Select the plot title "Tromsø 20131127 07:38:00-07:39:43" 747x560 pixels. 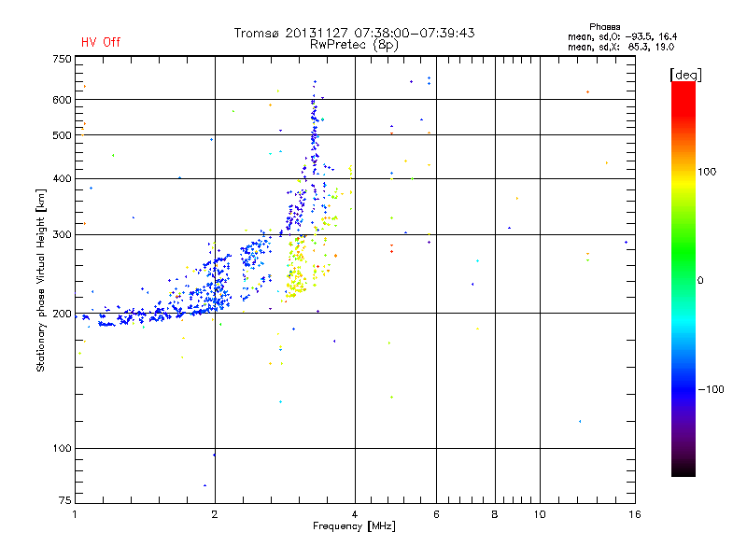pos(355,33)
